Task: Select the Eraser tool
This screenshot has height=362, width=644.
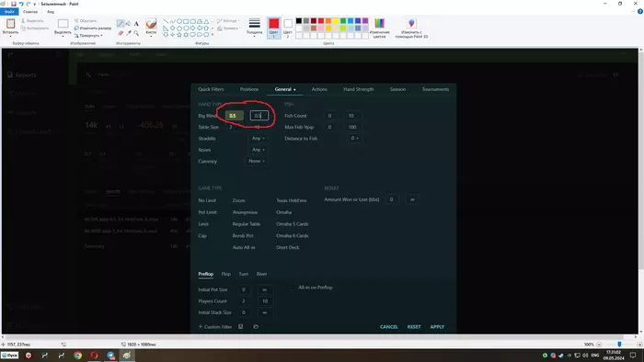Action: (x=121, y=33)
